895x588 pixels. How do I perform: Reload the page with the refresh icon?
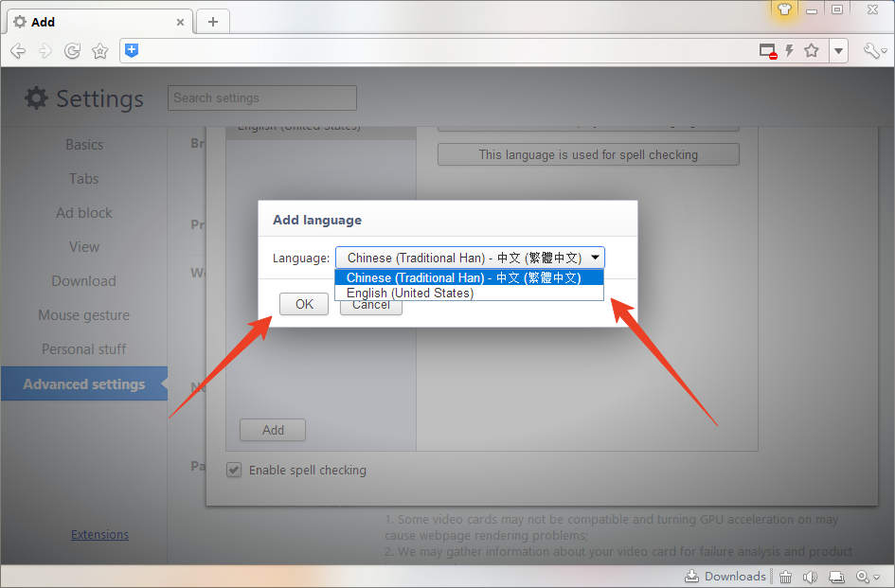[x=72, y=51]
